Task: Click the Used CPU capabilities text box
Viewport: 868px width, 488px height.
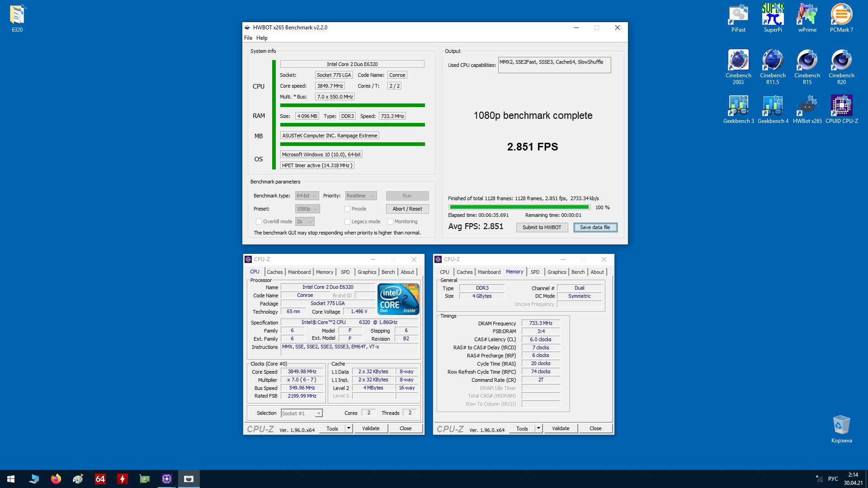Action: (x=554, y=65)
